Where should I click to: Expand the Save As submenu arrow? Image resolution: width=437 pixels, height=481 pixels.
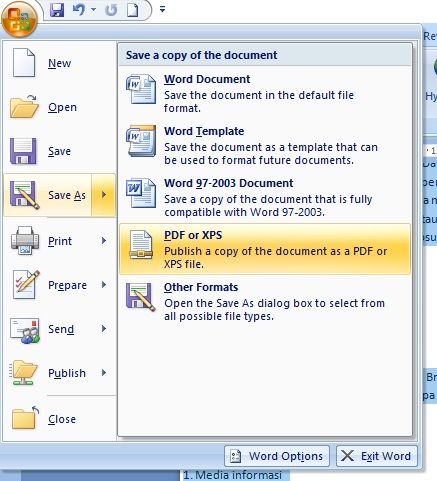coord(104,195)
